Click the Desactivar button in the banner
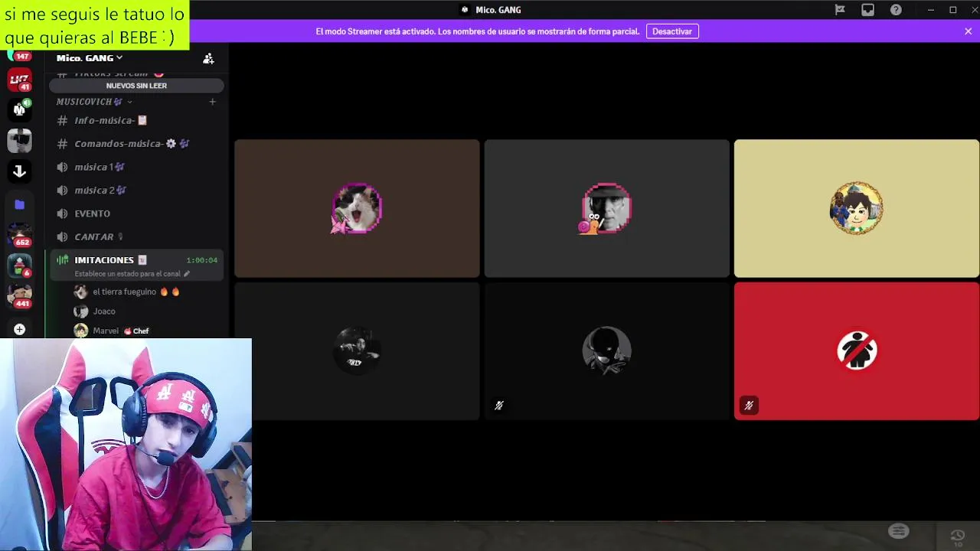This screenshot has height=551, width=980. [672, 31]
